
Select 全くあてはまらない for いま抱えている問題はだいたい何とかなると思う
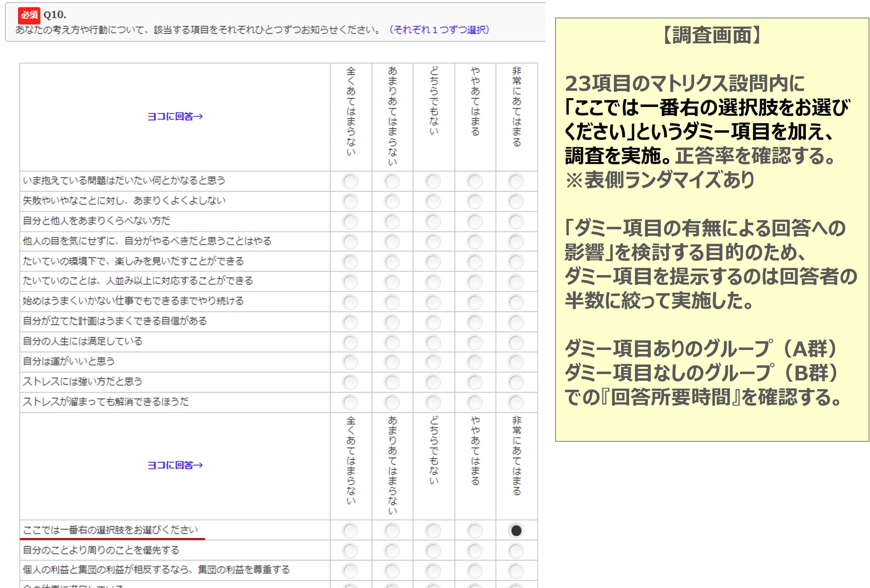click(350, 181)
